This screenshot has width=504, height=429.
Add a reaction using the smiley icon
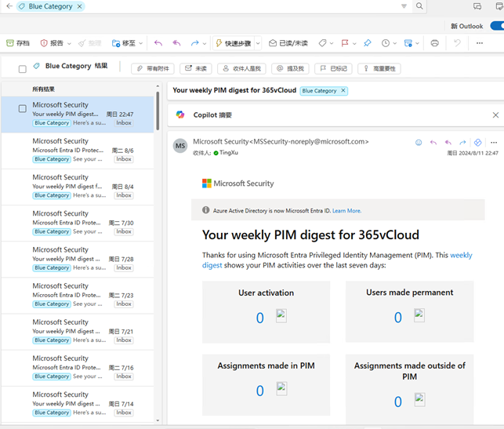(x=419, y=143)
